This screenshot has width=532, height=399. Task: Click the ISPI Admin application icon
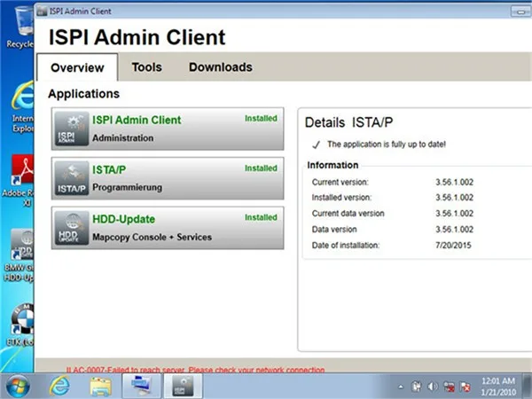(72, 129)
